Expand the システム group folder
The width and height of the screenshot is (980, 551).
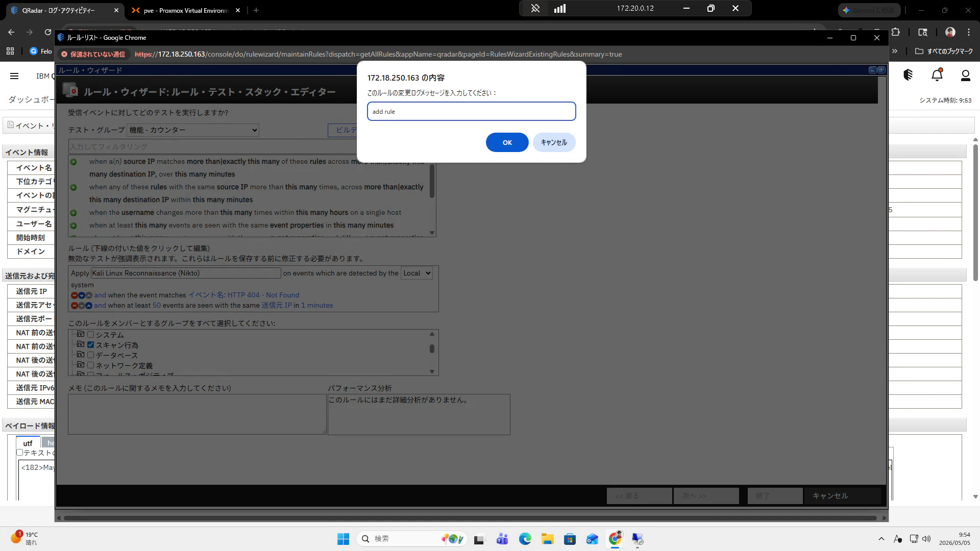(x=80, y=334)
